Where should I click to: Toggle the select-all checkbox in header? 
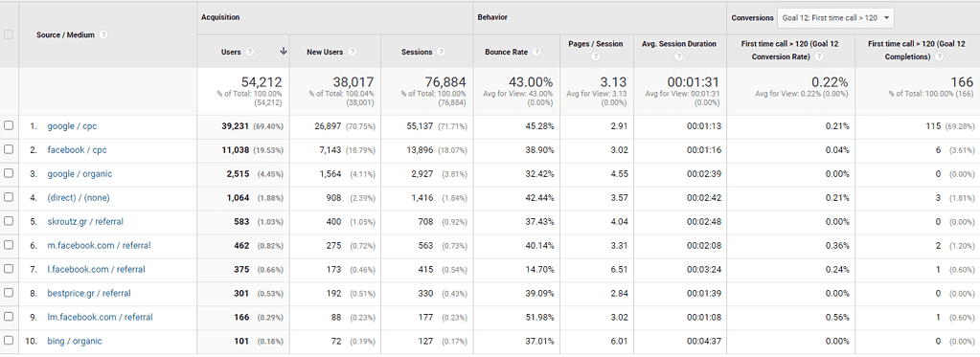9,35
